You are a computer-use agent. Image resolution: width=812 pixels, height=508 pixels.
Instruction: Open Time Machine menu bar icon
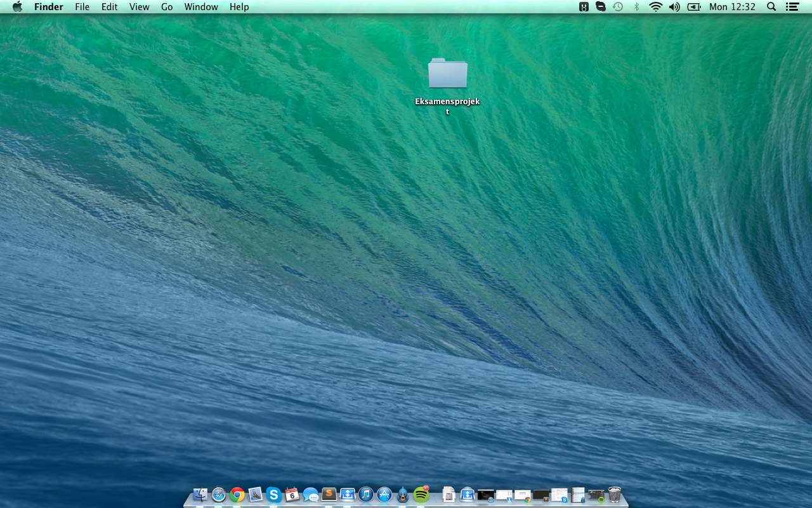618,7
